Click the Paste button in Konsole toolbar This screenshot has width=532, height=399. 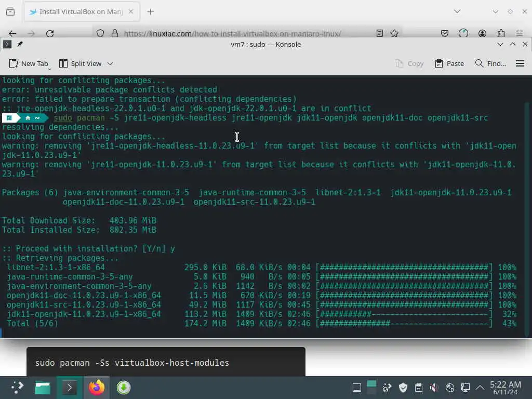(x=449, y=63)
